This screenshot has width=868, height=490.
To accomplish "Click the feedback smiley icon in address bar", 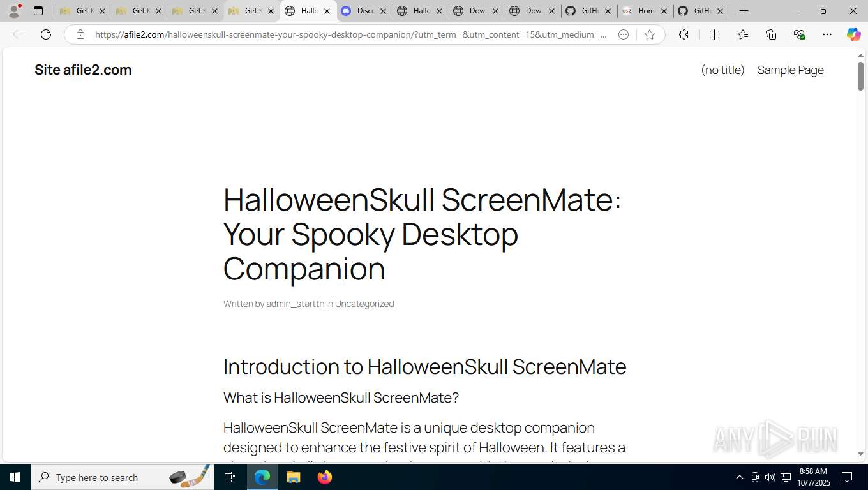I will click(624, 34).
